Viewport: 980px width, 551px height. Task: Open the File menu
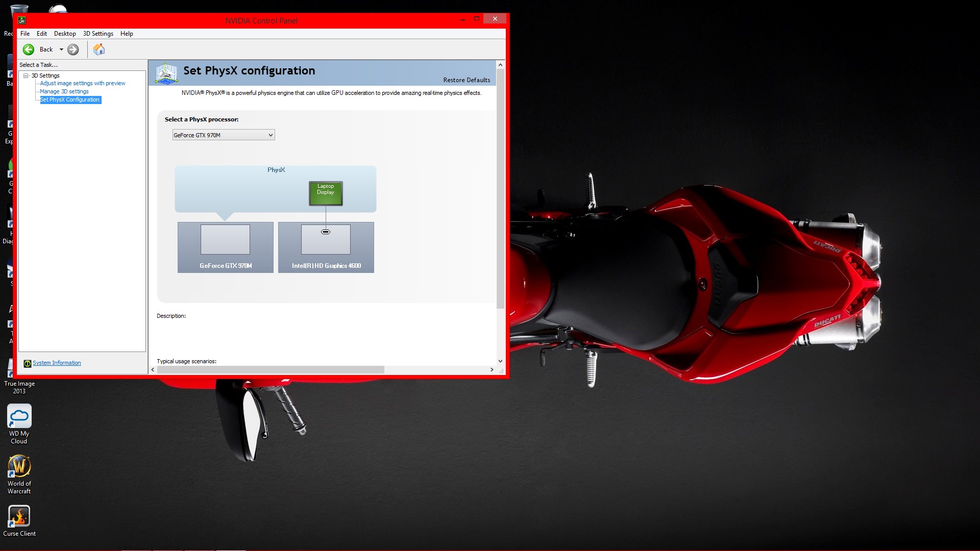click(x=25, y=34)
